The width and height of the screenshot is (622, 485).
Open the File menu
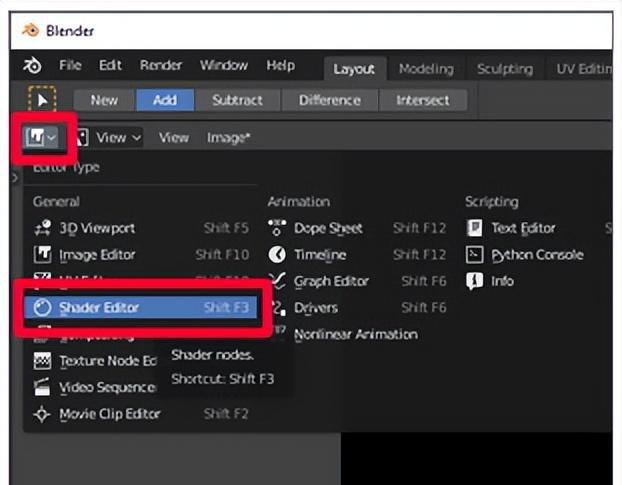[70, 65]
